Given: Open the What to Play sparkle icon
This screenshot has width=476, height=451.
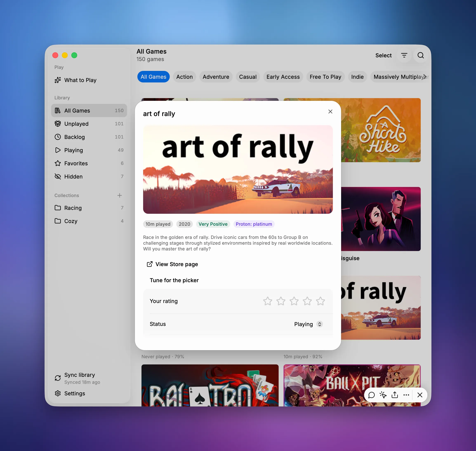Looking at the screenshot, I should click(x=58, y=80).
